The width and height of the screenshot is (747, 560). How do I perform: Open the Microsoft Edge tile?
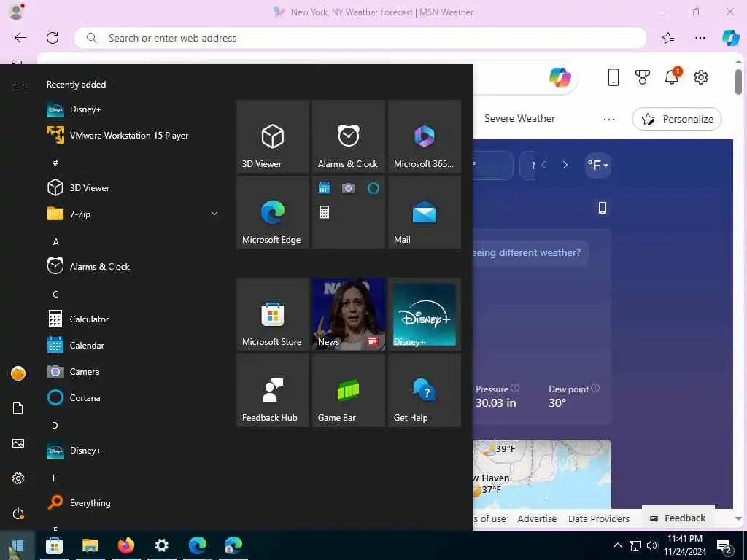click(x=273, y=212)
